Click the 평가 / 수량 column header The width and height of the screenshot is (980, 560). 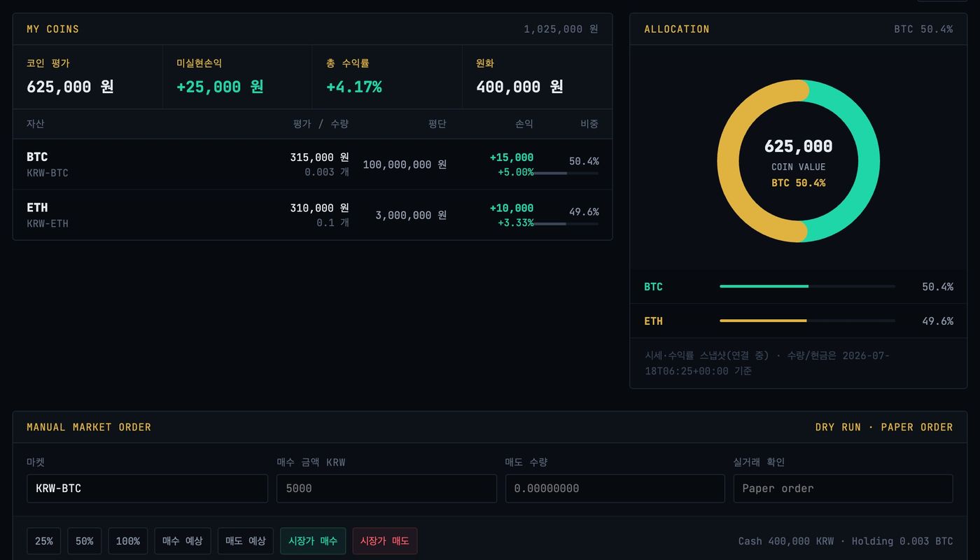point(321,124)
